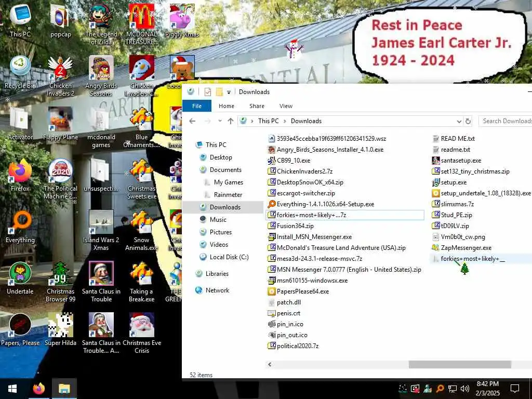Open the volume control in system tray
Screen dimensions: 532x399
[x=465, y=389]
